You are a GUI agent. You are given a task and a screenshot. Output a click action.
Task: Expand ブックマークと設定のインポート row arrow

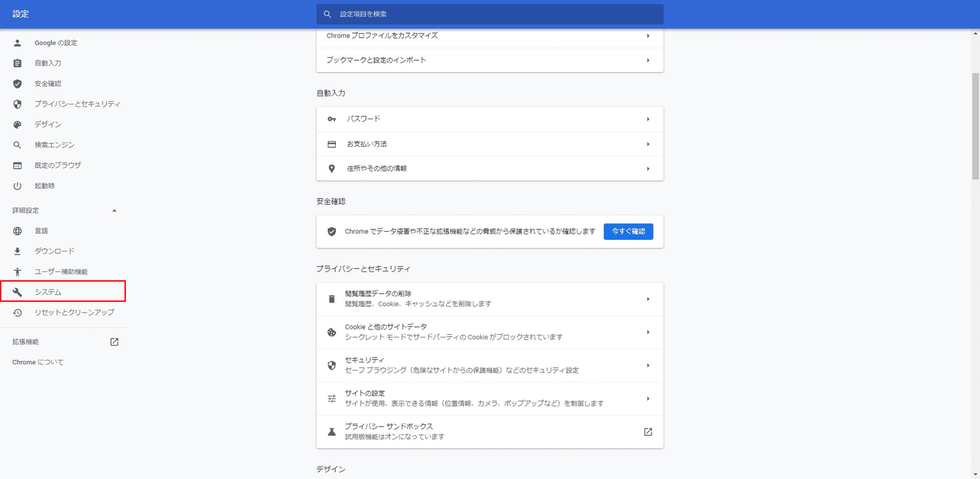tap(648, 60)
